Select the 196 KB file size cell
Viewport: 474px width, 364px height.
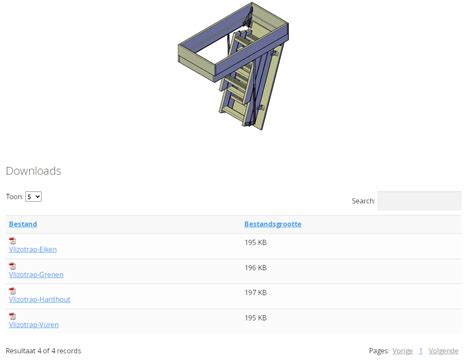tap(256, 268)
